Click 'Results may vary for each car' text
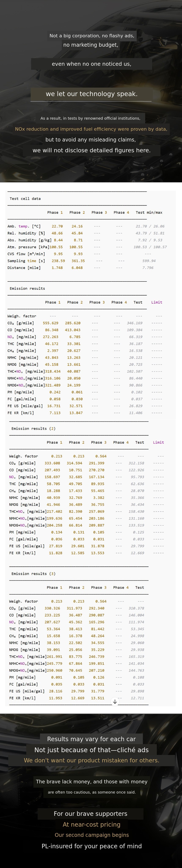This screenshot has height=868, width=182. (91, 739)
